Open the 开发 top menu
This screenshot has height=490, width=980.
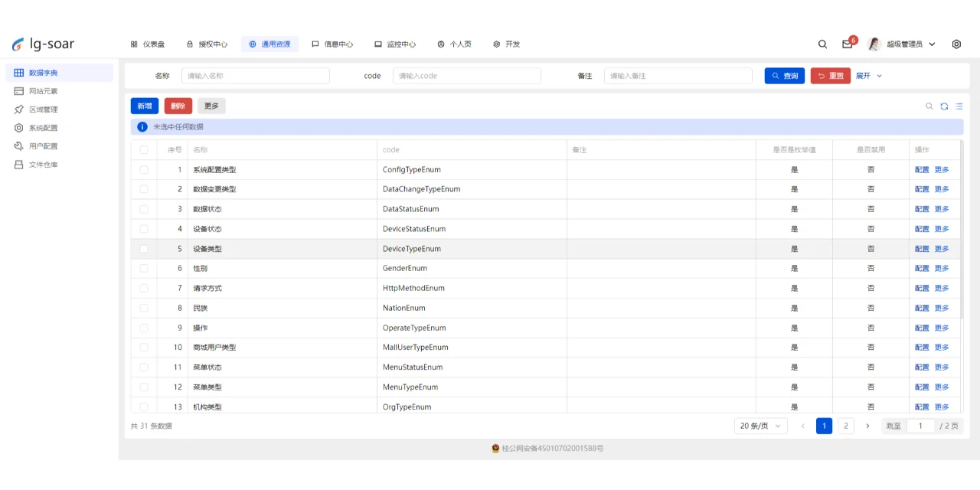coord(506,44)
